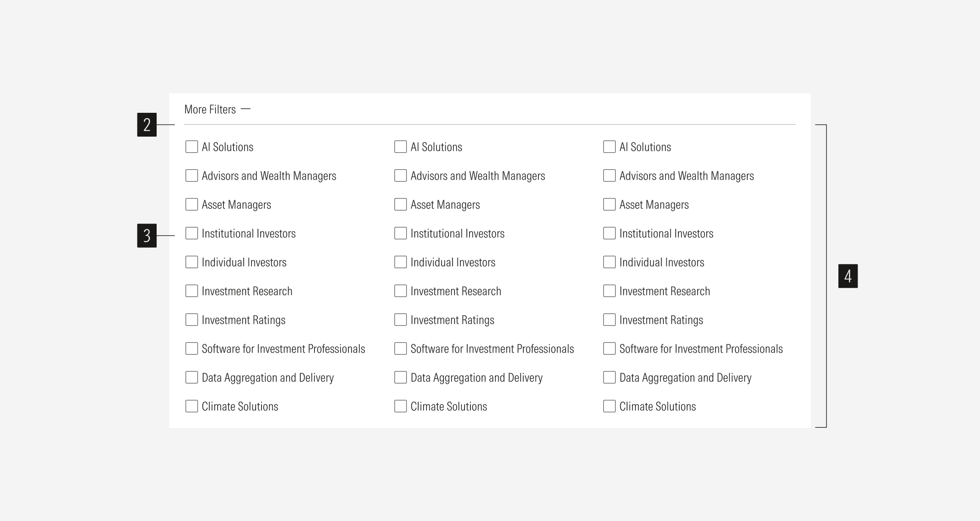
Task: Select Climate Solutions in the left column
Action: pos(192,406)
